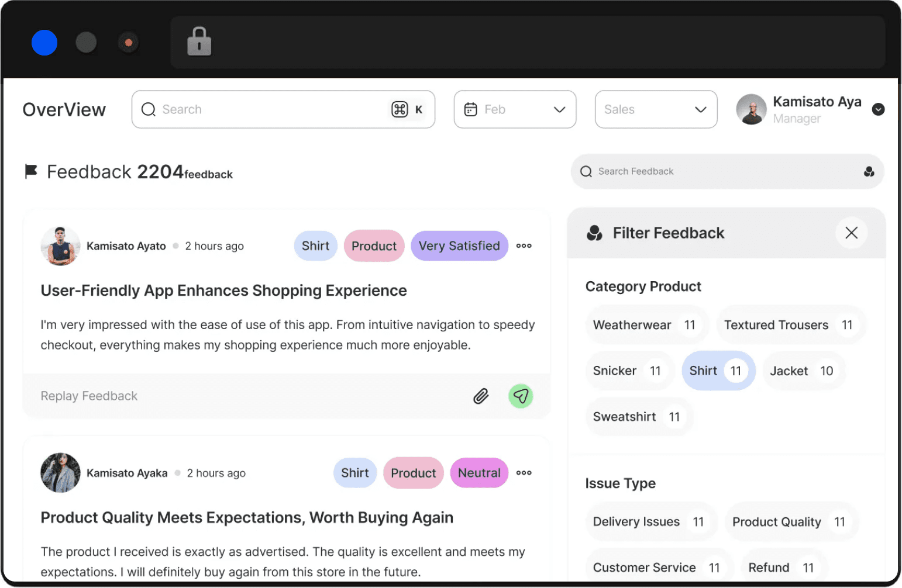The height and width of the screenshot is (588, 902).
Task: Toggle the Shirt category filter chip
Action: 718,371
